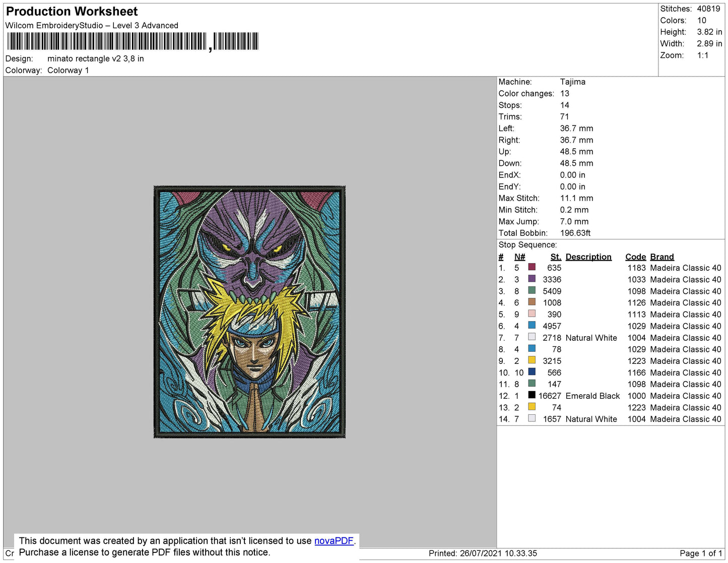Select 'Natural White' description in stop 7
Screen dimensions: 728x563
[x=591, y=338]
